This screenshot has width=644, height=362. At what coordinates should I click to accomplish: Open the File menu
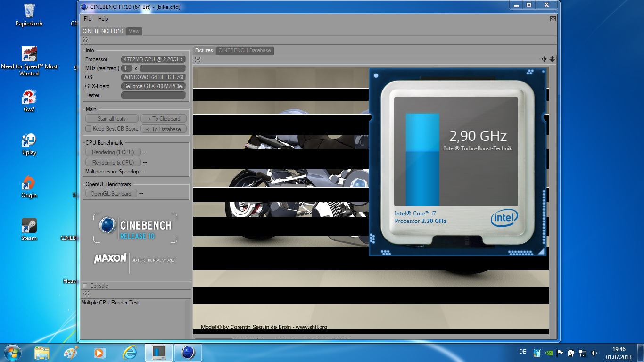click(87, 19)
